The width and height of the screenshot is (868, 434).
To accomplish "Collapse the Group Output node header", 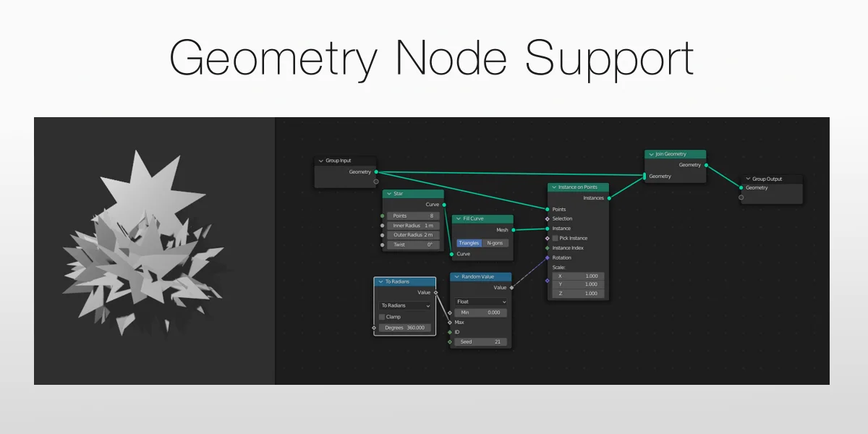I will (746, 179).
